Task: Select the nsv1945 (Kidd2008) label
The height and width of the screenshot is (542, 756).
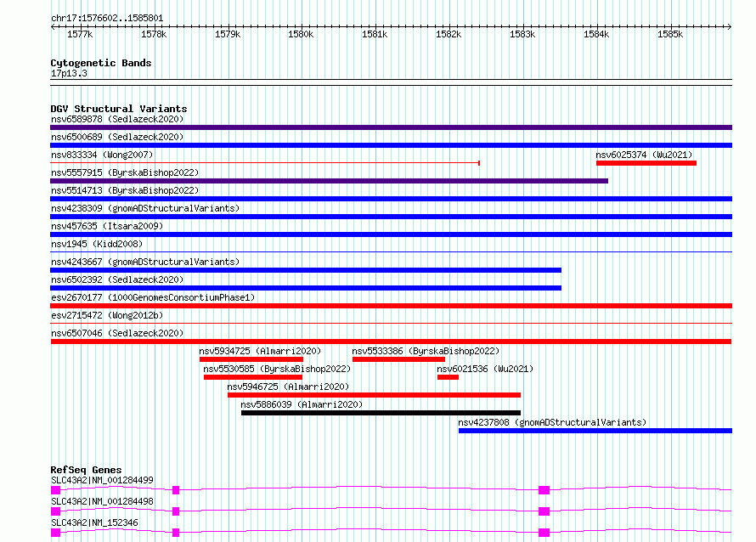Action: (x=97, y=244)
